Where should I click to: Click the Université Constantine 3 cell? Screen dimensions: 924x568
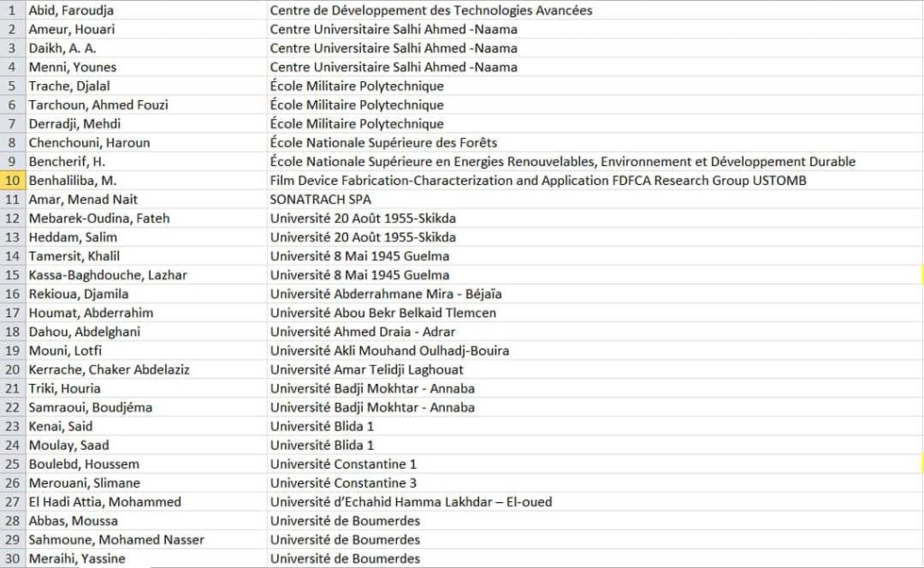(x=595, y=483)
